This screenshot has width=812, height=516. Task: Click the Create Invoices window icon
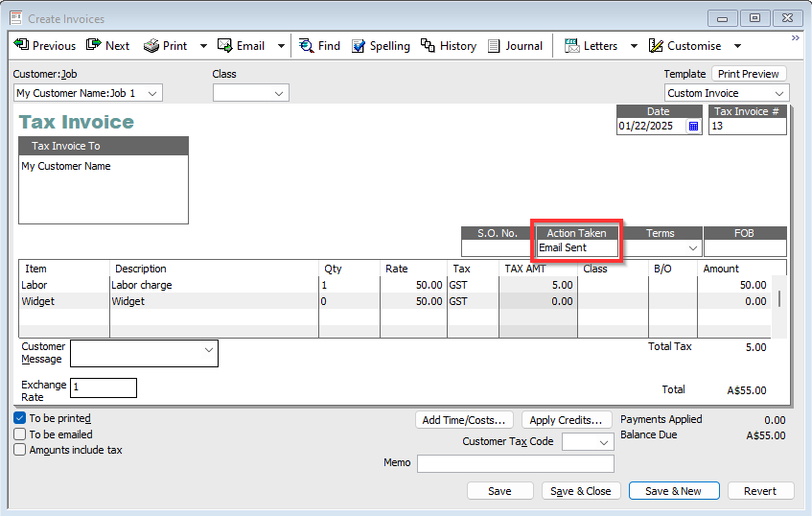pos(16,18)
